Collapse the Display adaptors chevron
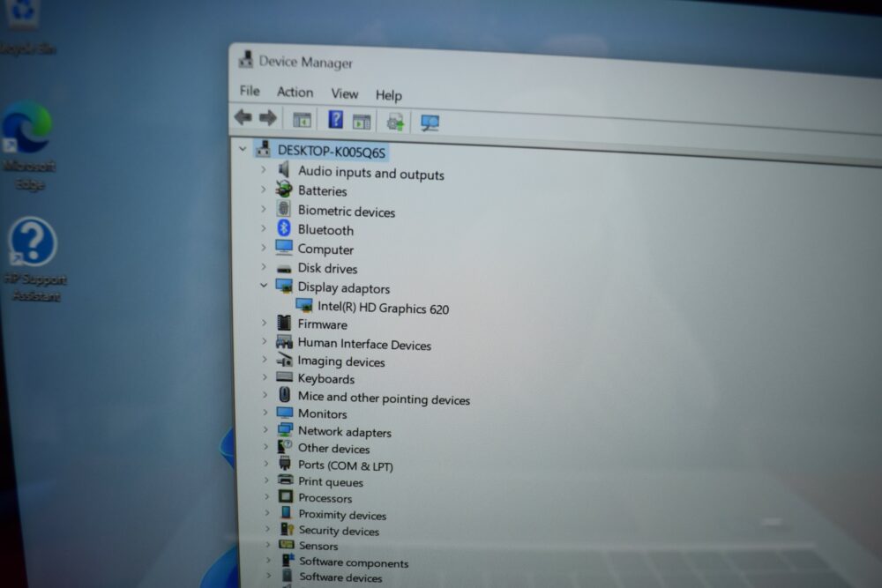882x588 pixels. pos(263,286)
